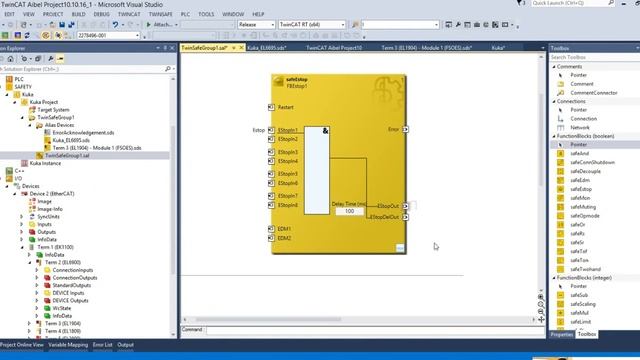Click the diagram horizontal scrollbar
640x360 pixels.
click(x=268, y=320)
